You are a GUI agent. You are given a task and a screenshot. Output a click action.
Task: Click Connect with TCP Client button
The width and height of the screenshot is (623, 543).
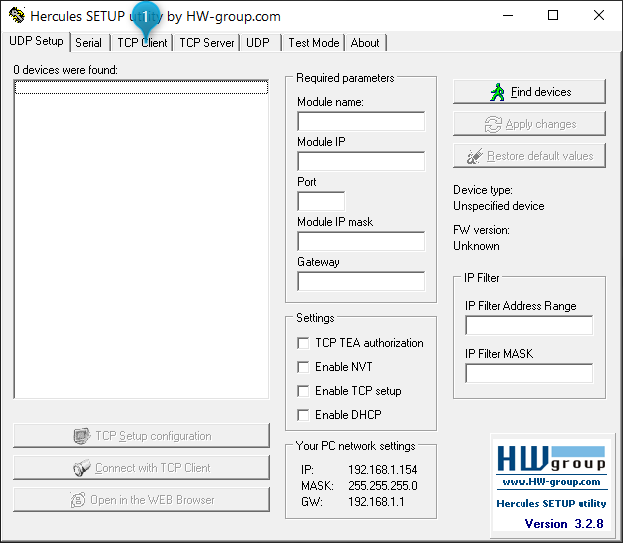(141, 468)
